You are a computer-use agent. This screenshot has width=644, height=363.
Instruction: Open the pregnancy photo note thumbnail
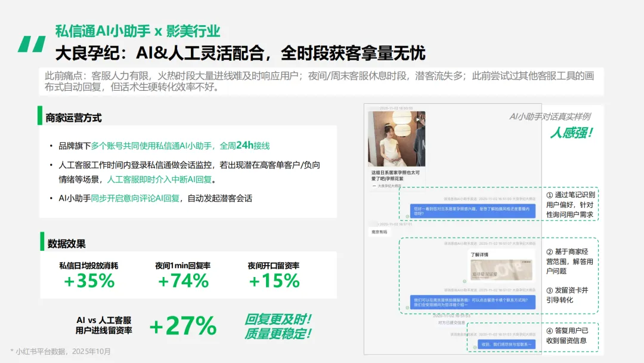pyautogui.click(x=397, y=139)
